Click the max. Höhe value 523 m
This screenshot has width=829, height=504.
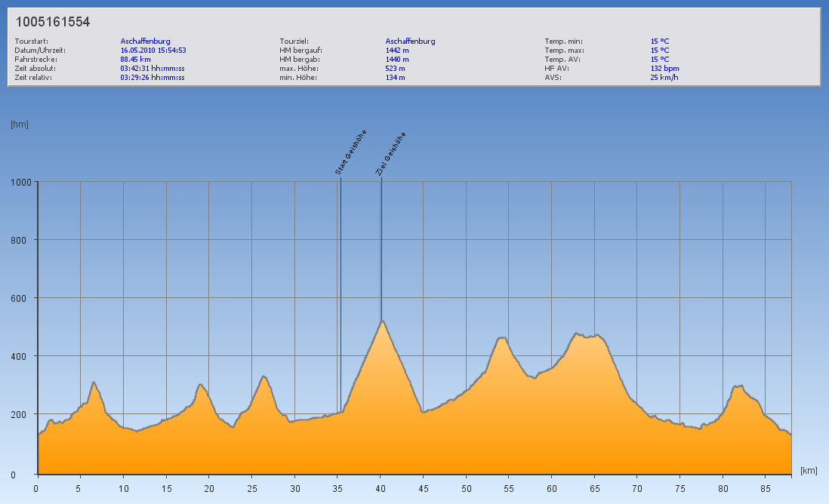coord(395,69)
